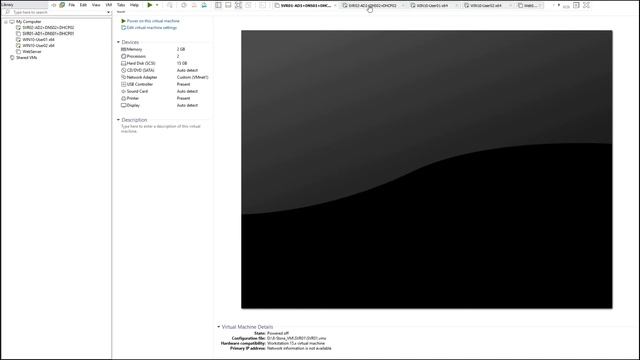The image size is (640, 360).
Task: Click the Hard Disk (SCSI) device entry
Action: (138, 63)
